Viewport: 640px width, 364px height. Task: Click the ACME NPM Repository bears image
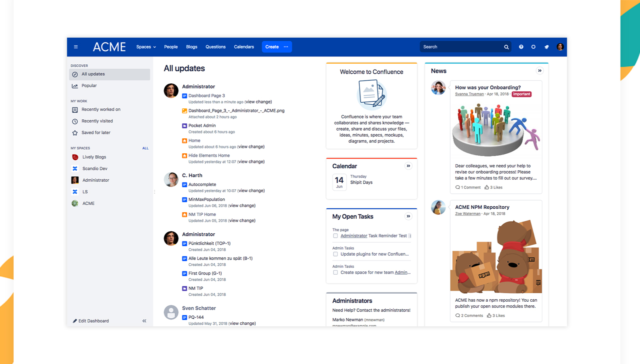click(496, 256)
